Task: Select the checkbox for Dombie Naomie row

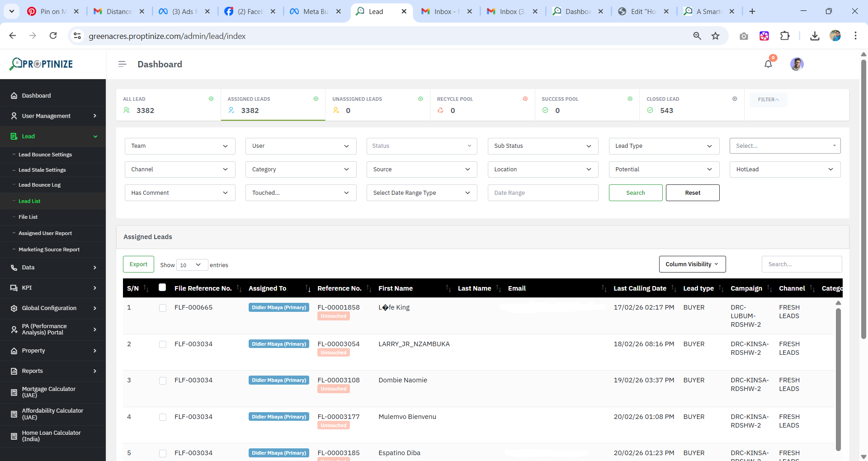Action: 163,381
